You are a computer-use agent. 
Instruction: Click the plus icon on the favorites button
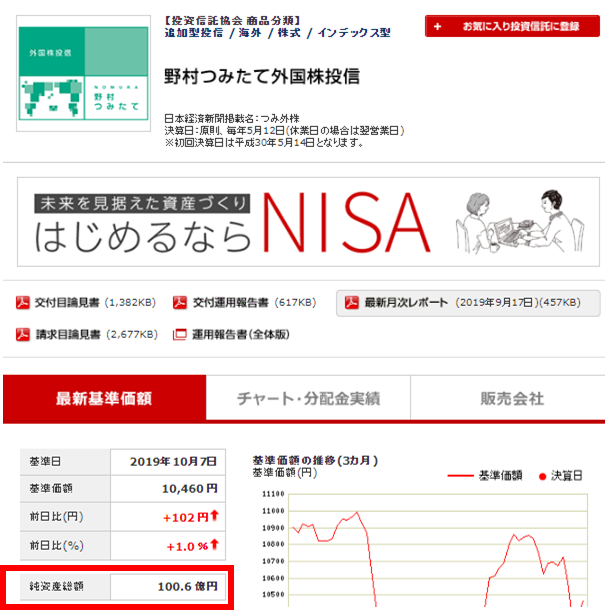[x=438, y=26]
